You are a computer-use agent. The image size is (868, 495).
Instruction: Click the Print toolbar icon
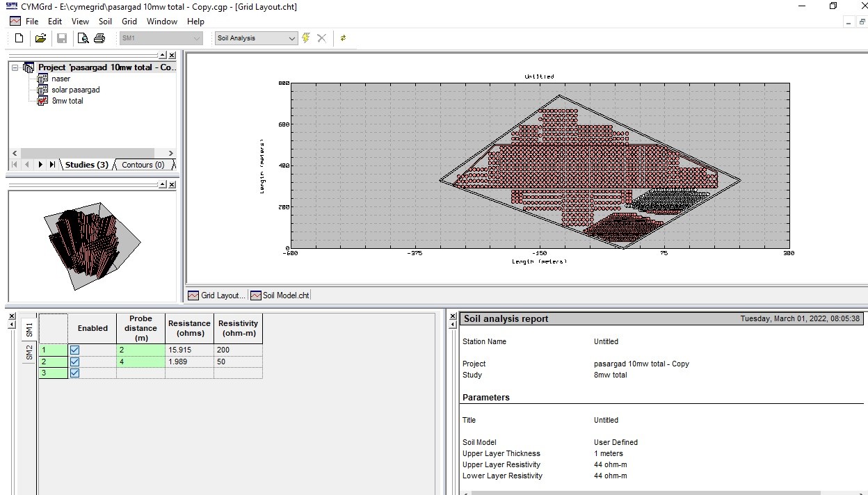99,38
